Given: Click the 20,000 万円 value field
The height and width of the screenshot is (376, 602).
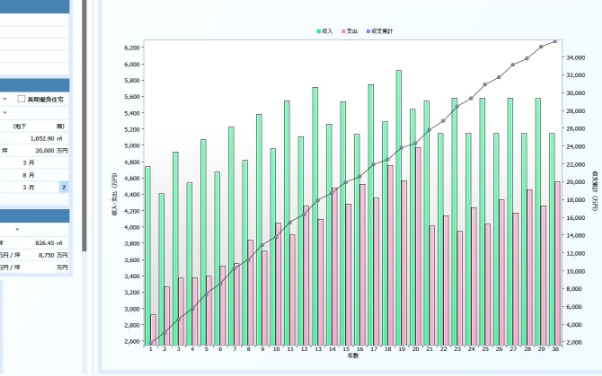Looking at the screenshot, I should [x=35, y=151].
